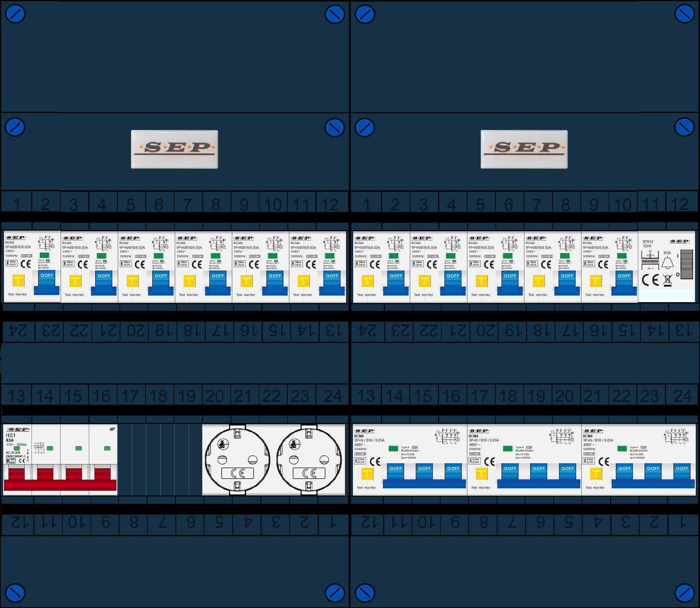This screenshot has height=608, width=700.
Task: Switch the O-OFF lever on left panel slots 11-12 RCM2
Action: (x=332, y=283)
